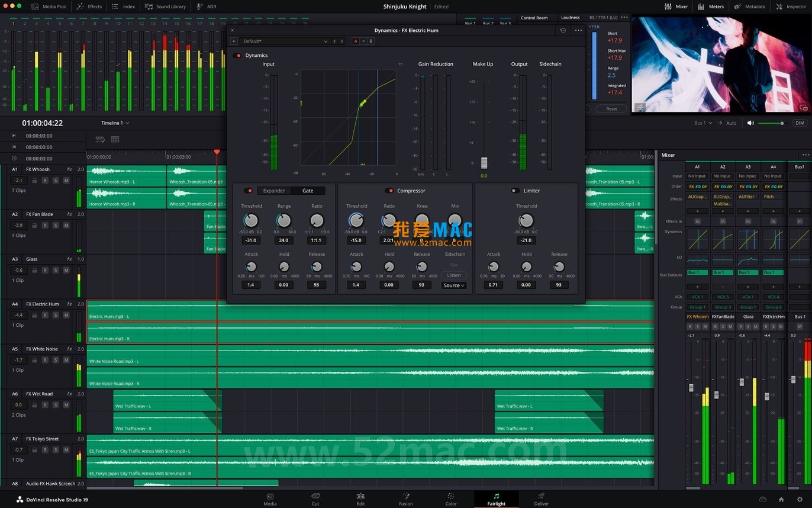Select the Loudness tab
Screen dimensions: 812x508
pyautogui.click(x=570, y=17)
